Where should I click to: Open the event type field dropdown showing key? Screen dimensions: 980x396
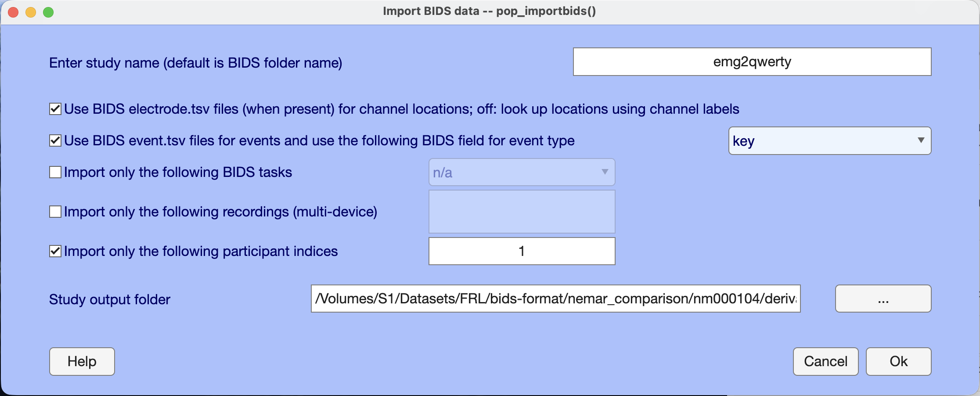pos(829,141)
